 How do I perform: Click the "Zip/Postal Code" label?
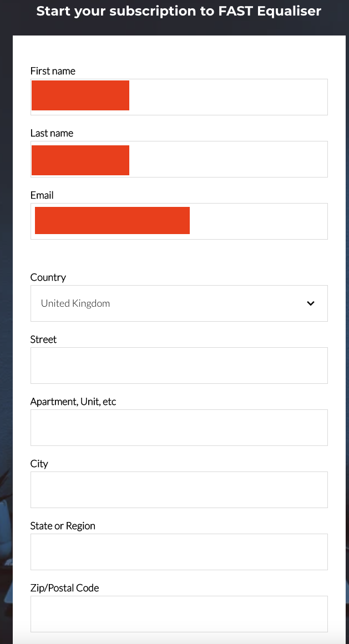64,588
